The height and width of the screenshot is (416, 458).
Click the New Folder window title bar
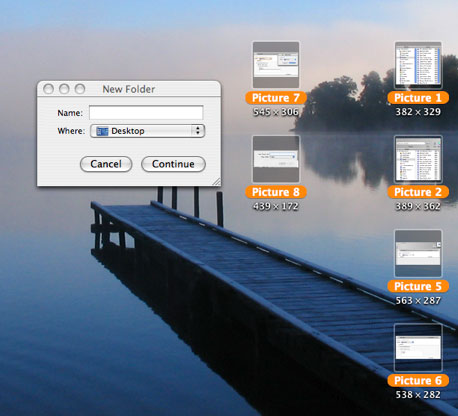pos(129,89)
